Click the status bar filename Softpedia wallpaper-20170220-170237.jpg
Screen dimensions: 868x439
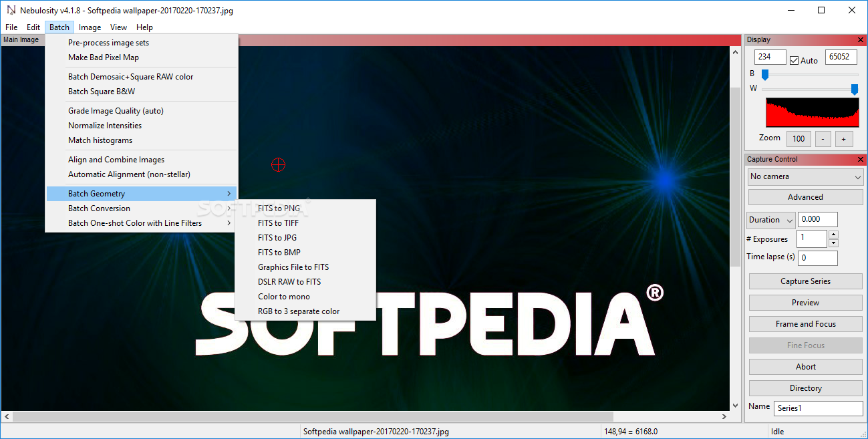coord(376,432)
